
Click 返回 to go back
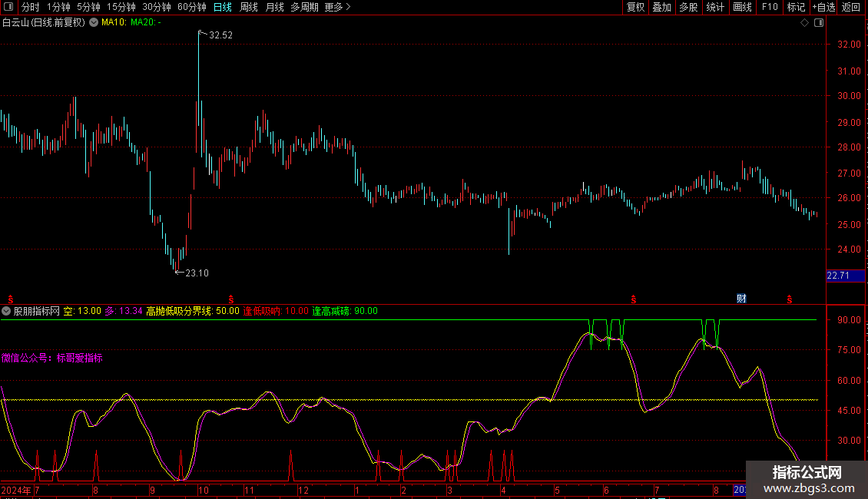click(x=851, y=7)
